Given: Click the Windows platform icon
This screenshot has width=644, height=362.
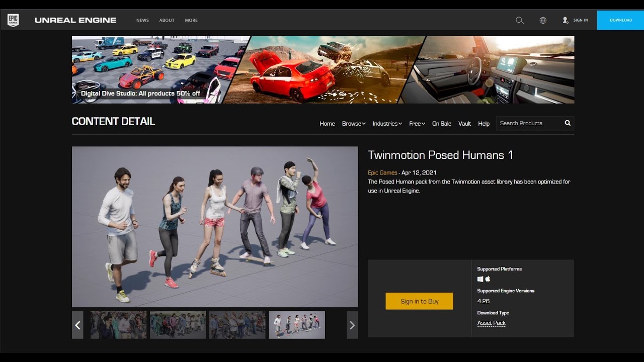Looking at the screenshot, I should point(480,279).
